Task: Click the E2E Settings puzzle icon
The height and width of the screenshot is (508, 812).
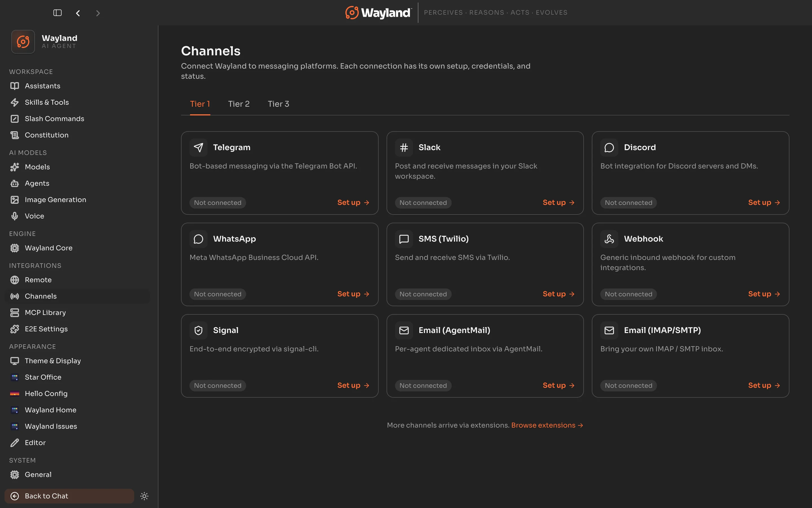Action: pyautogui.click(x=14, y=329)
